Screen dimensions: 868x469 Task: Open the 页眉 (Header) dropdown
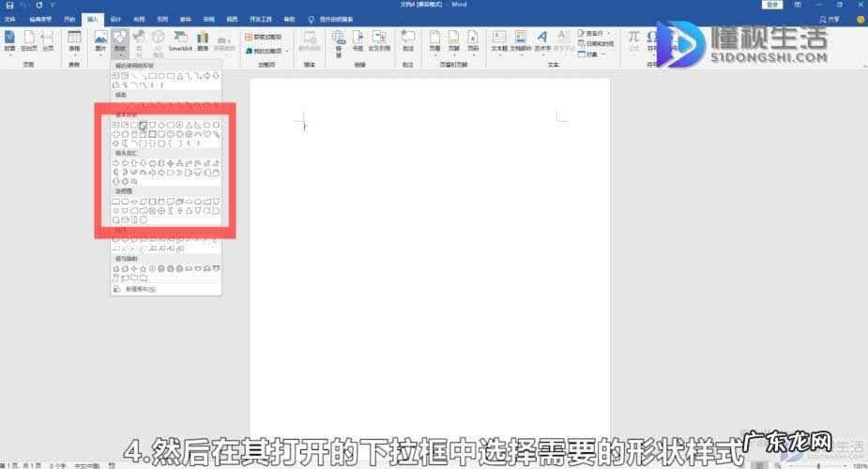tap(435, 42)
